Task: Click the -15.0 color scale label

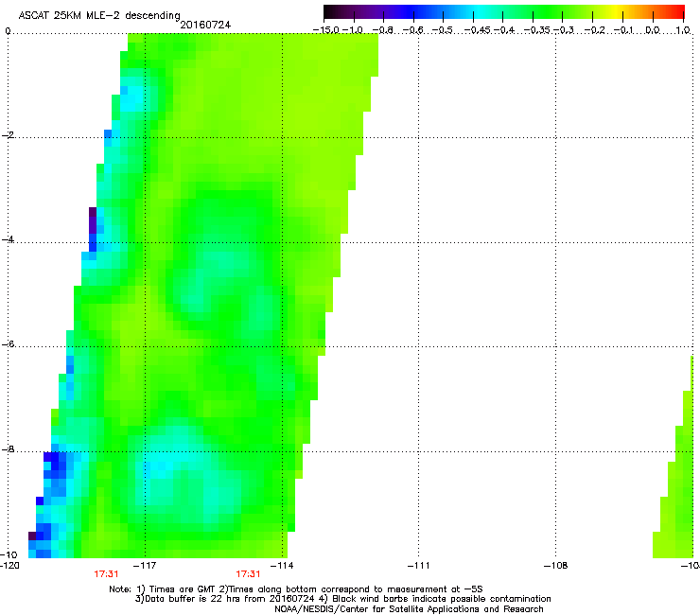Action: 326,30
